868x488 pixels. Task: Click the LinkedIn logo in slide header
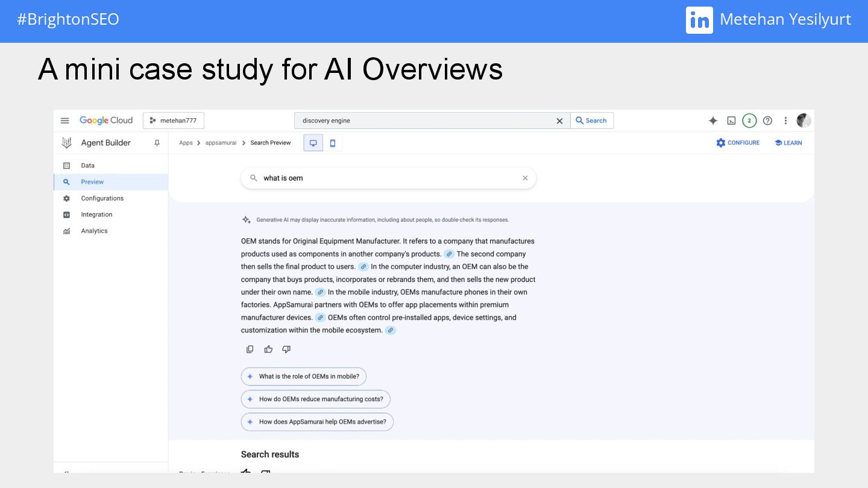click(x=699, y=20)
